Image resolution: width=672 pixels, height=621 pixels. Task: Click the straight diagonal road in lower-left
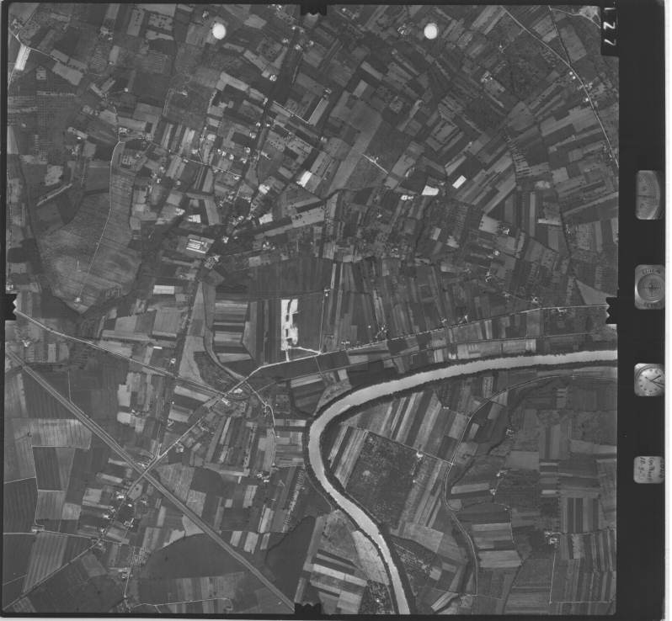point(152,480)
